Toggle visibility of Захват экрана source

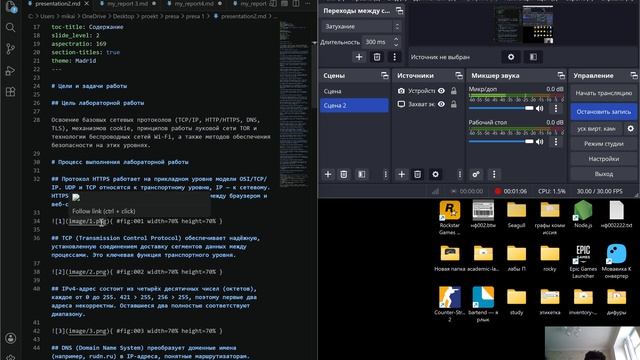click(x=441, y=104)
